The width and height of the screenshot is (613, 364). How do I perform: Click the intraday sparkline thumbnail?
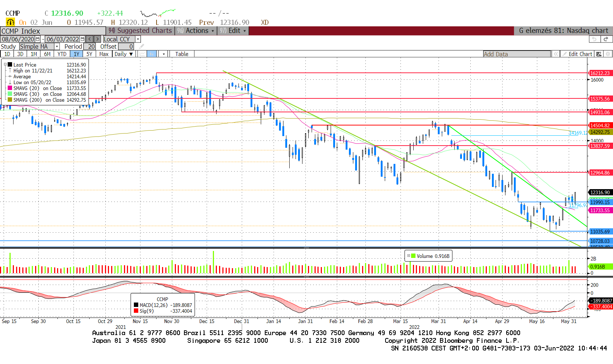(x=158, y=14)
